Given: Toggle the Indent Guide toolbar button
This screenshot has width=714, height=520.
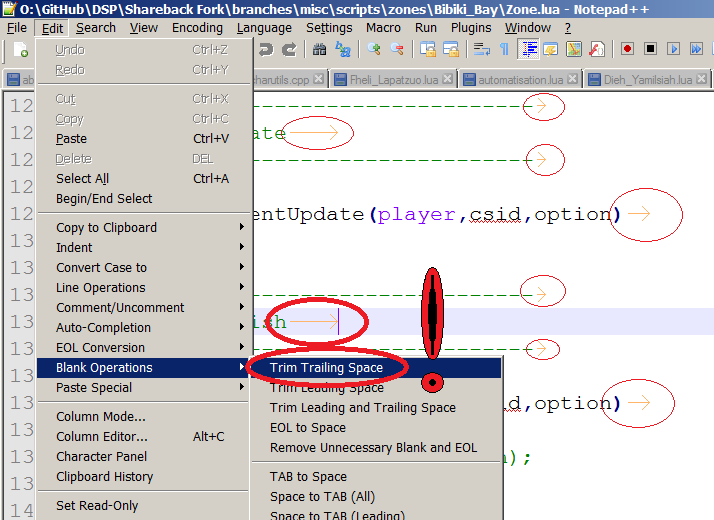Looking at the screenshot, I should pyautogui.click(x=528, y=49).
